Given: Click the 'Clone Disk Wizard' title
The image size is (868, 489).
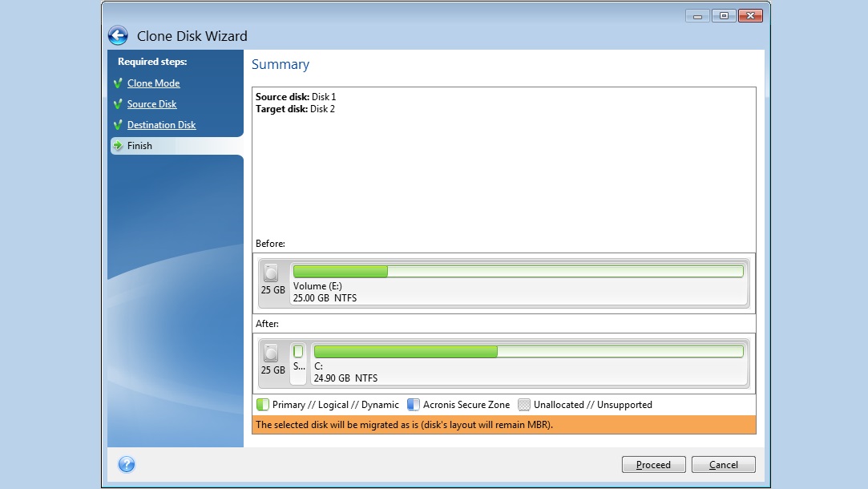Looking at the screenshot, I should [192, 36].
